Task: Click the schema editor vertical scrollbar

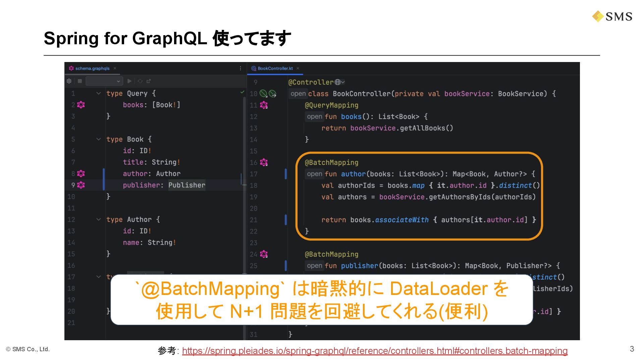Action: (245, 184)
